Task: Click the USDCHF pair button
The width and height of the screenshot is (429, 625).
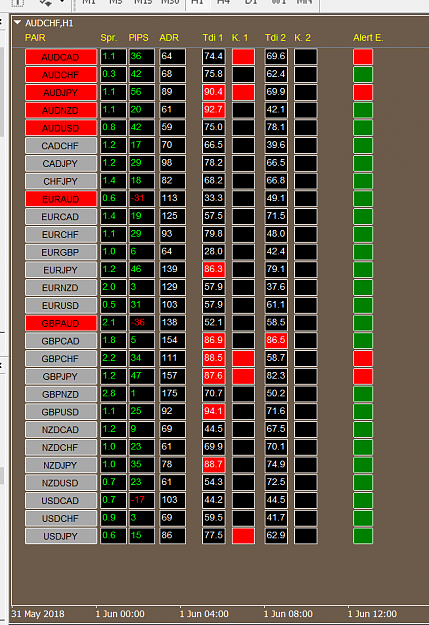Action: [61, 518]
